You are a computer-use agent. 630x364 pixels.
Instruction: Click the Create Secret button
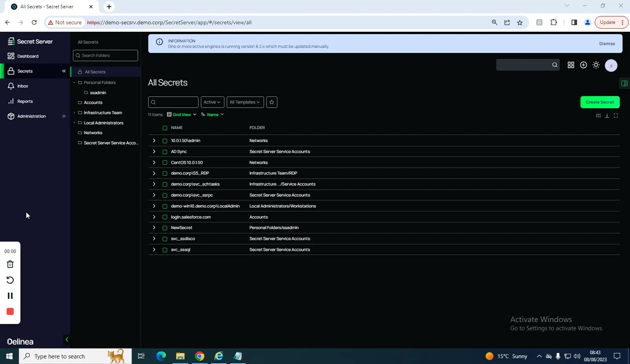[600, 102]
